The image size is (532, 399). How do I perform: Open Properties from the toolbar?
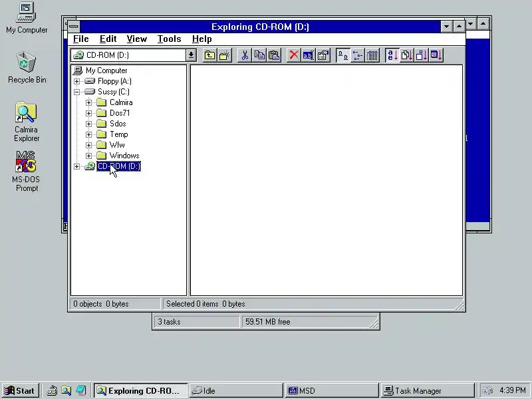point(323,55)
